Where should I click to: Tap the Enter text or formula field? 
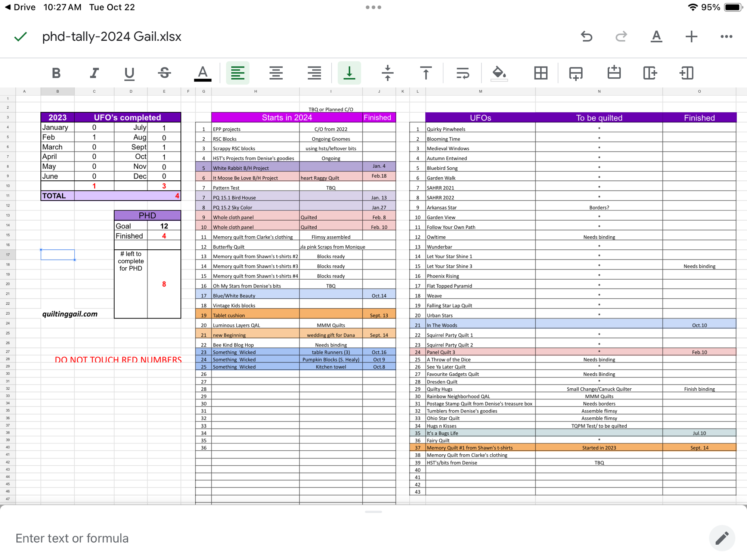(355, 538)
